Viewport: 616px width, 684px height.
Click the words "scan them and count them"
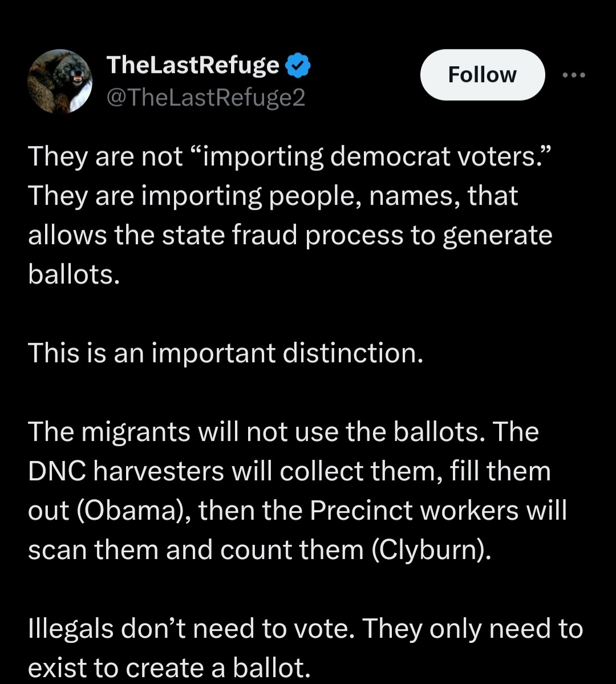[x=196, y=550]
